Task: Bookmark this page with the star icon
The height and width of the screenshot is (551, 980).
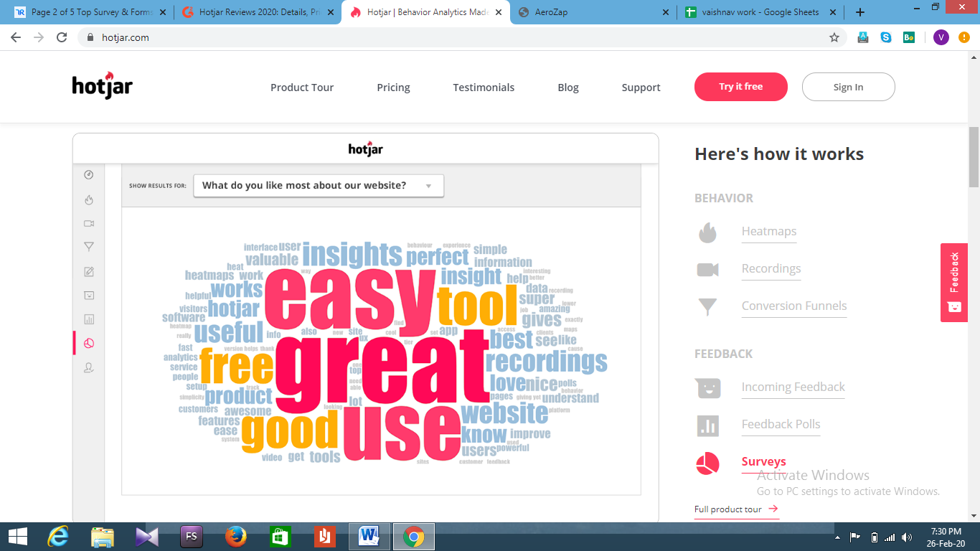Action: point(834,37)
